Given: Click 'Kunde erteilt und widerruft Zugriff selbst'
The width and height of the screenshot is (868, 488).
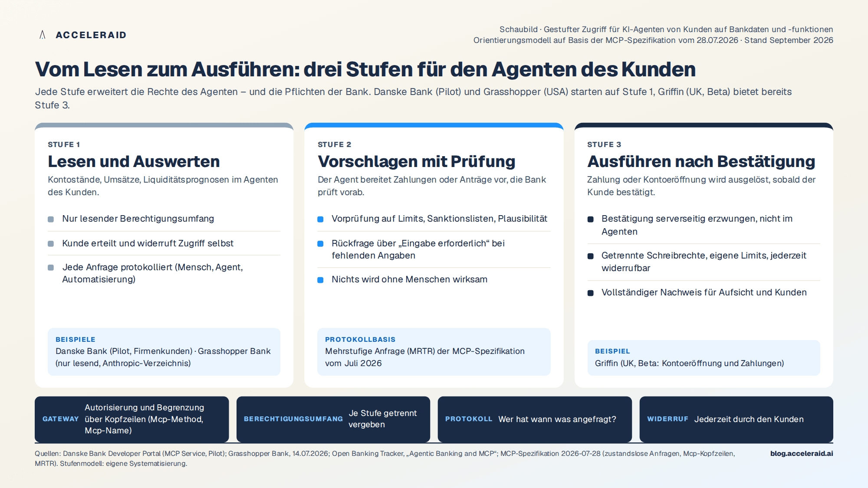Looking at the screenshot, I should [148, 243].
